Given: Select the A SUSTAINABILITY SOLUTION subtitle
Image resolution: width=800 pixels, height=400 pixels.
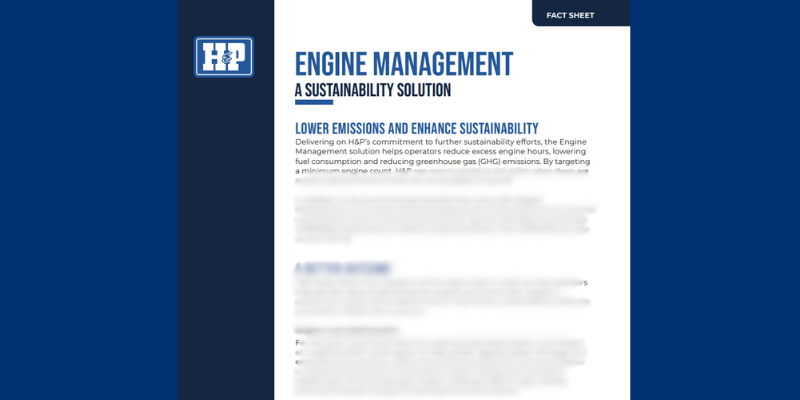Looking at the screenshot, I should [x=372, y=91].
